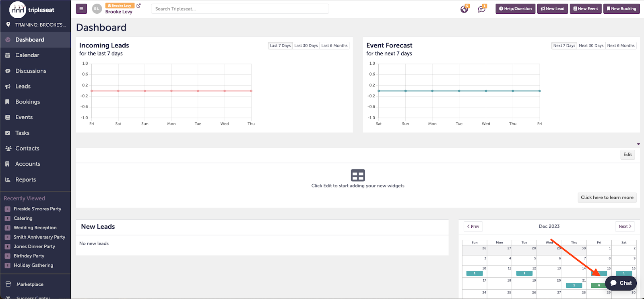Click external link icon beside Brooke Levy
Screen dimensions: 644x299
pos(139,6)
